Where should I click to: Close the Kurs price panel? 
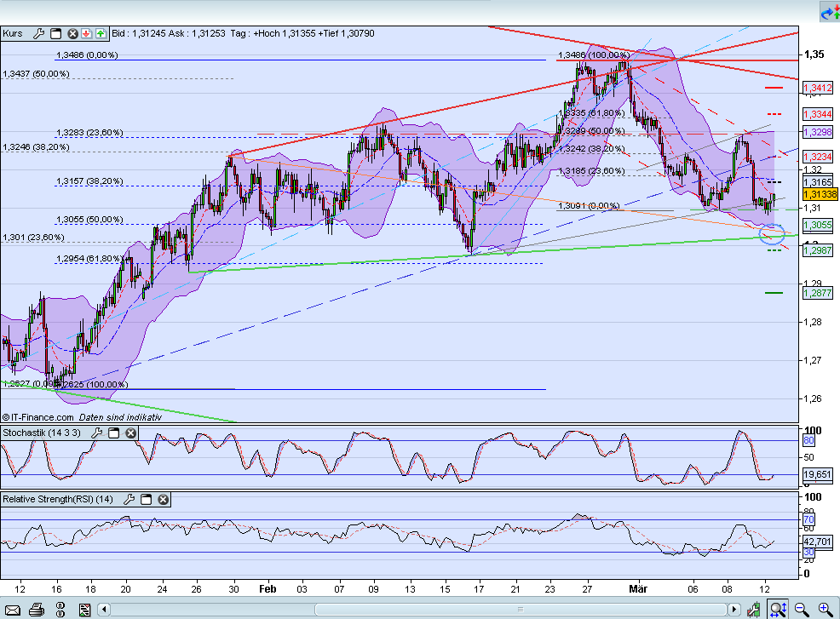73,33
